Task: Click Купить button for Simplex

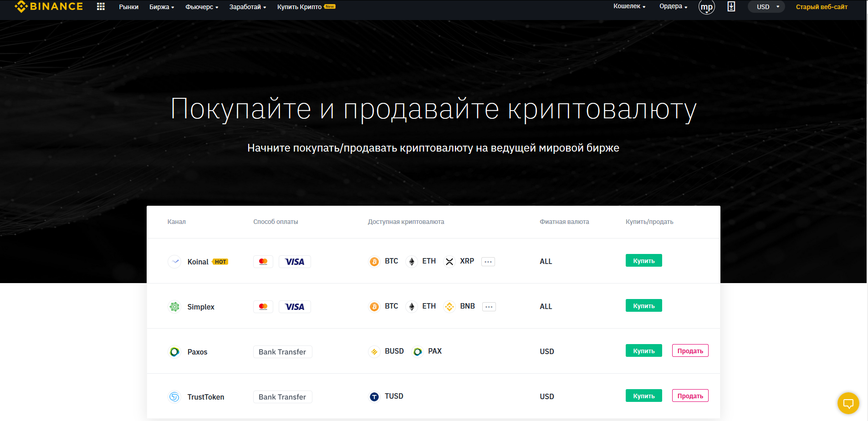Action: click(643, 305)
